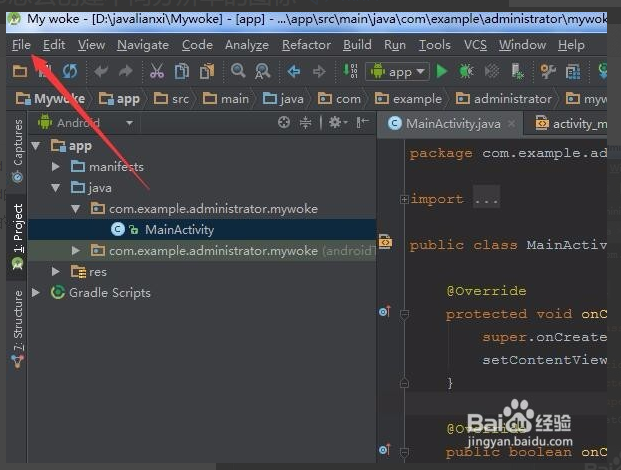Open the app run configuration dropdown
621x470 pixels.
click(397, 72)
